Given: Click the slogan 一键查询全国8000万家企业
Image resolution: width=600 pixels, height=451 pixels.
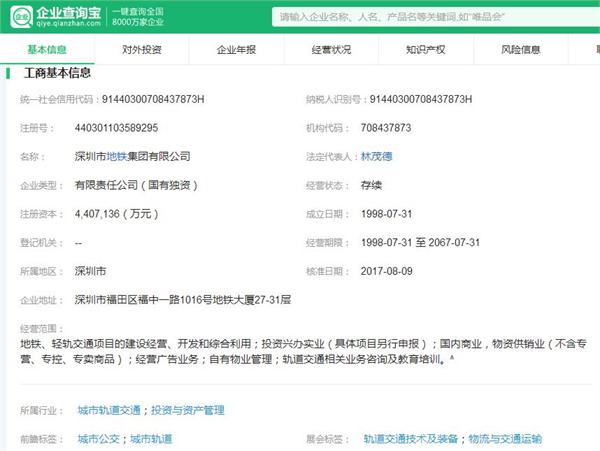Looking at the screenshot, I should coord(138,17).
